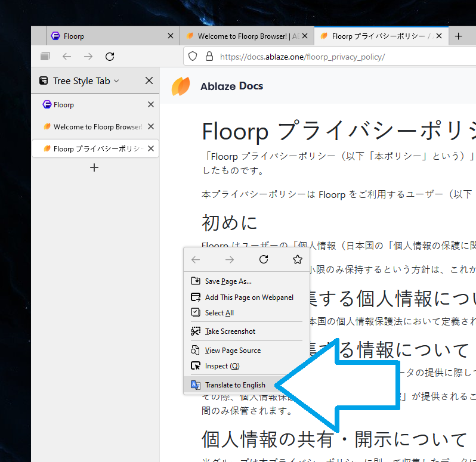This screenshot has height=462, width=476.
Task: Select the Floorp プライバシーポリシー top tab
Action: click(381, 36)
